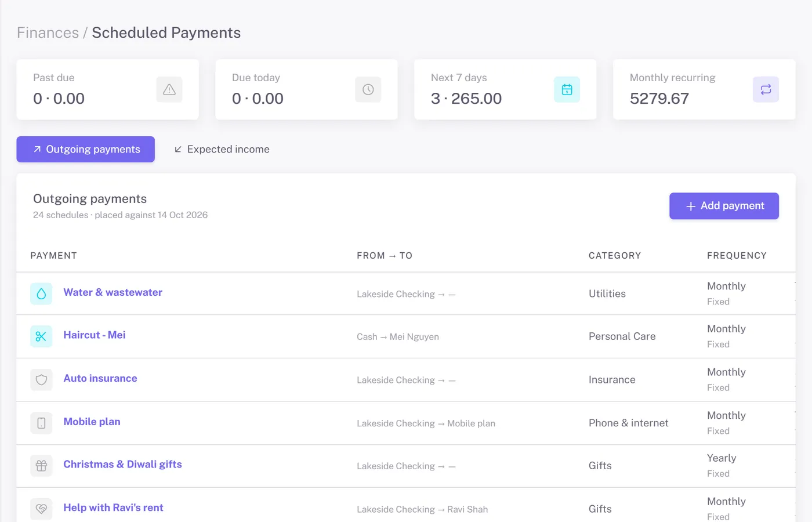Image resolution: width=812 pixels, height=522 pixels.
Task: Click the PAYMENT column header
Action: point(54,256)
